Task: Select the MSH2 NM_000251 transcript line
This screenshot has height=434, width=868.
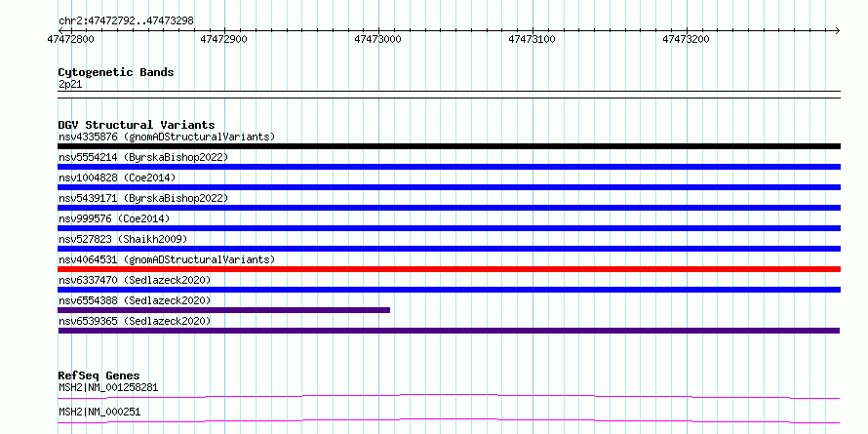Action: [449, 420]
